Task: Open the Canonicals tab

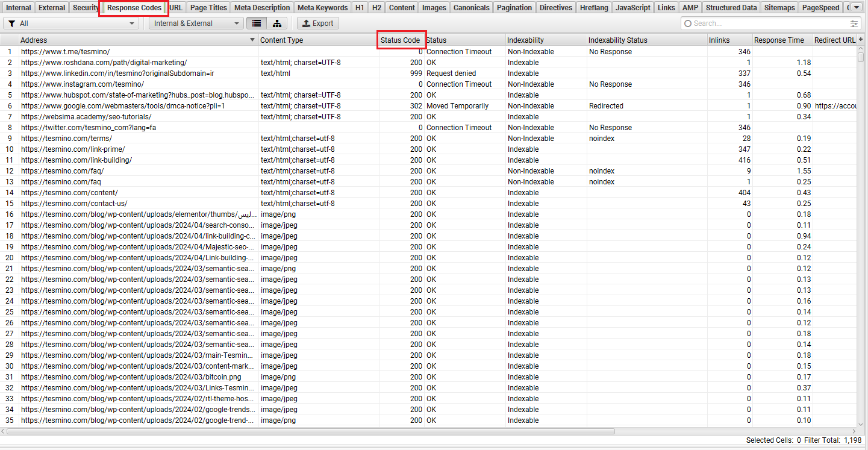Action: pos(471,8)
